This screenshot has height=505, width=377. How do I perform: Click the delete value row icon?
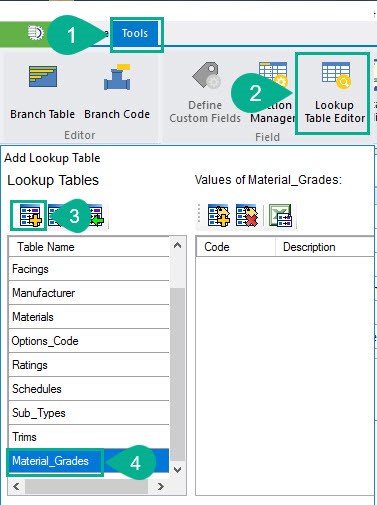tap(247, 216)
